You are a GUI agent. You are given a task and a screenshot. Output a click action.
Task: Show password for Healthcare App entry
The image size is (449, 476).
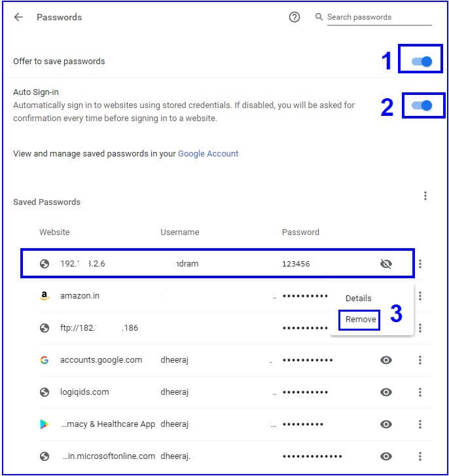point(386,424)
